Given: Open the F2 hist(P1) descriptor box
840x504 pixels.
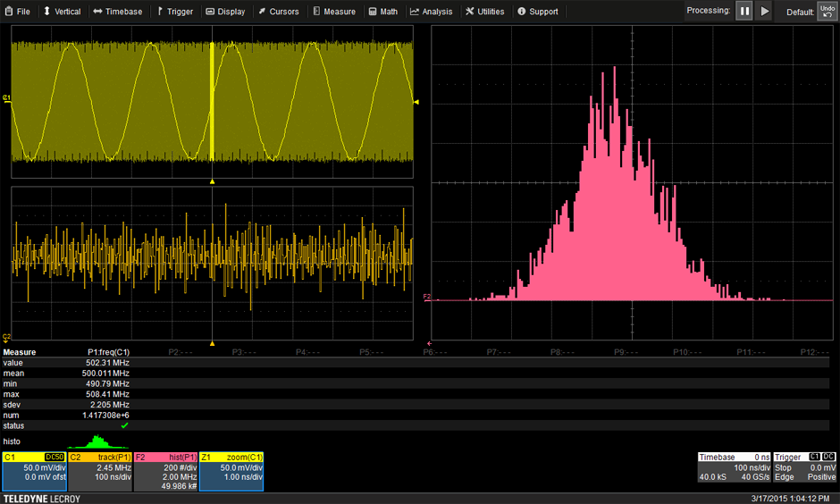Looking at the screenshot, I should pos(165,471).
